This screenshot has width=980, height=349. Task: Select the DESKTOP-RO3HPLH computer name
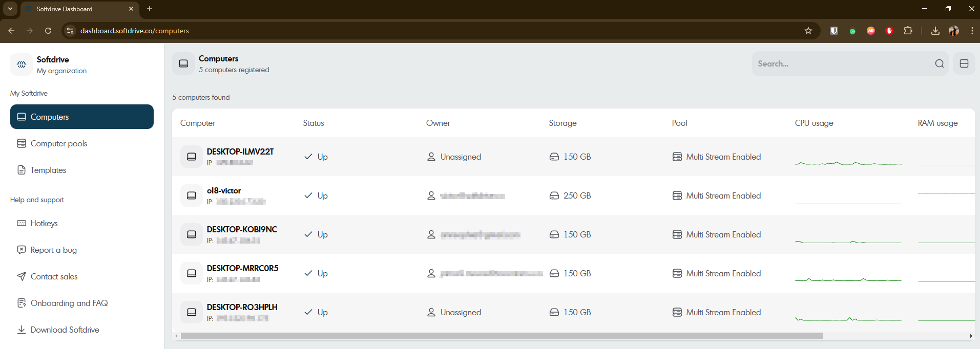[x=242, y=307]
